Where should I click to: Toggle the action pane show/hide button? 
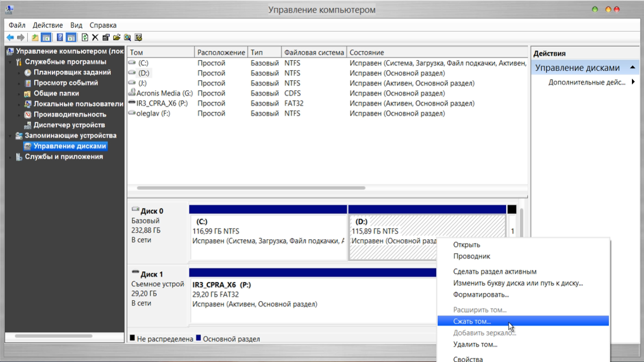tap(71, 38)
